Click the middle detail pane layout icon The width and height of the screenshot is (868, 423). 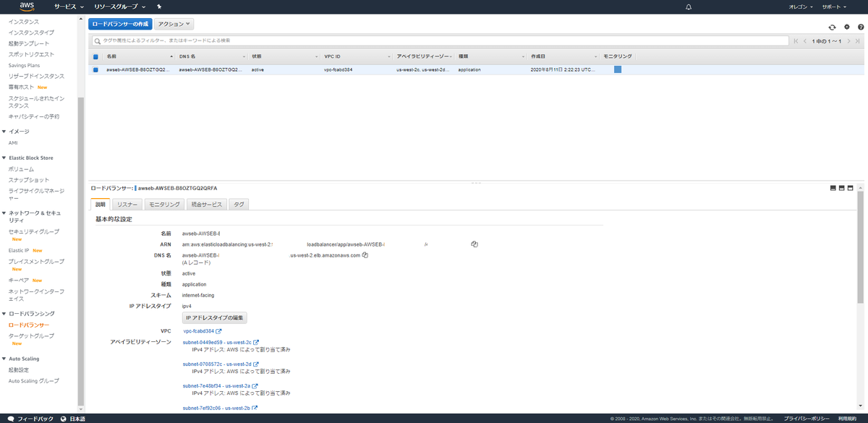[x=842, y=188]
